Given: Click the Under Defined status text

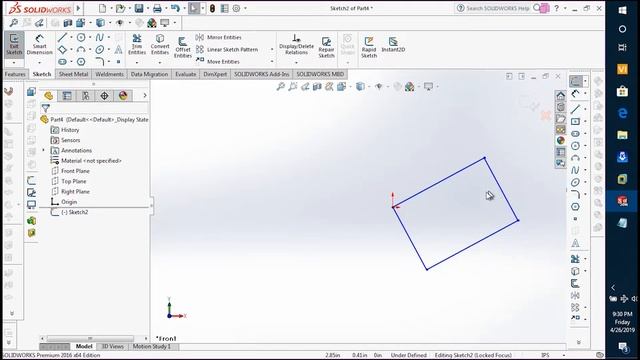Looking at the screenshot, I should 409,355.
